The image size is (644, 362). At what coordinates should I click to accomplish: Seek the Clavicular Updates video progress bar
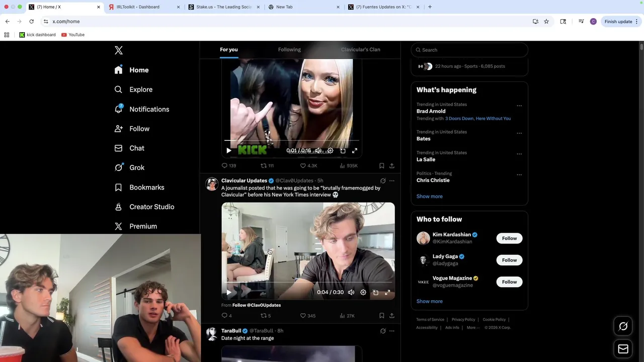point(308,283)
